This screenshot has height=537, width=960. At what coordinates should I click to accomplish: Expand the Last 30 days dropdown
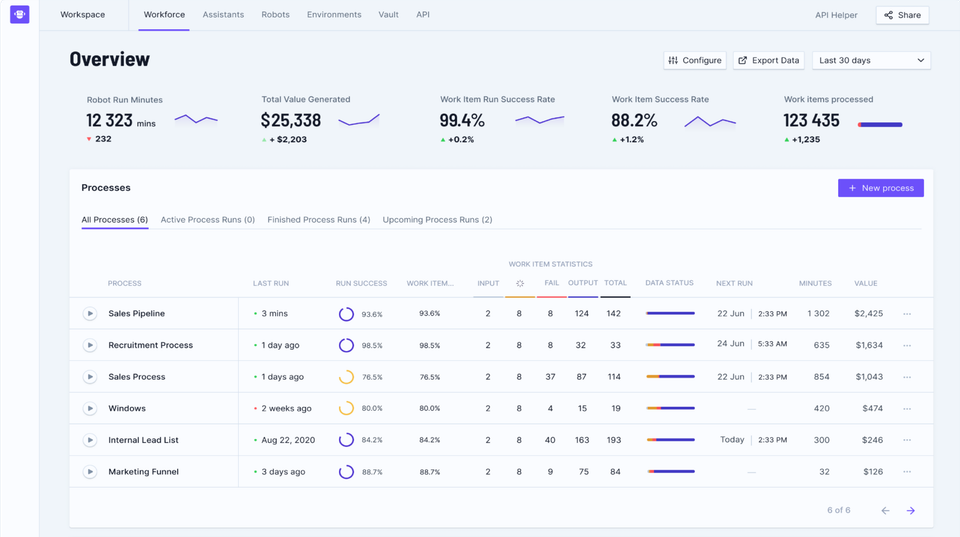point(871,60)
